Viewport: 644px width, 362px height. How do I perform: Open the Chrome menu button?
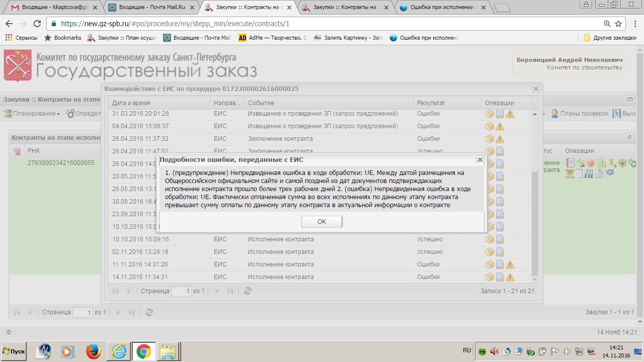click(x=633, y=24)
